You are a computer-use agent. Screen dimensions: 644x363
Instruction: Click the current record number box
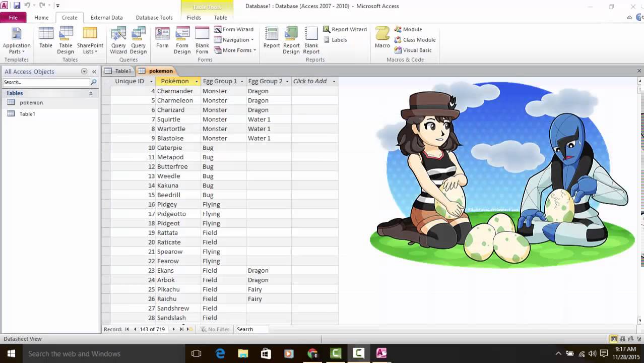tap(154, 329)
